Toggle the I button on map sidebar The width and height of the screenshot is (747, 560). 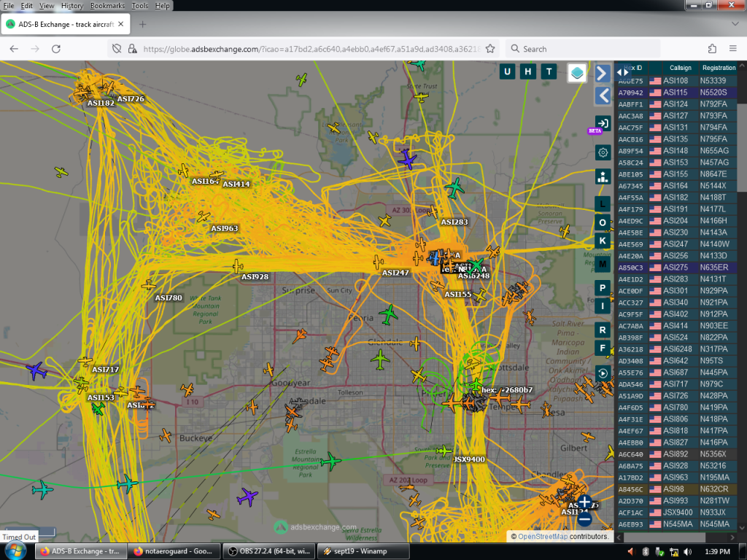click(x=603, y=306)
